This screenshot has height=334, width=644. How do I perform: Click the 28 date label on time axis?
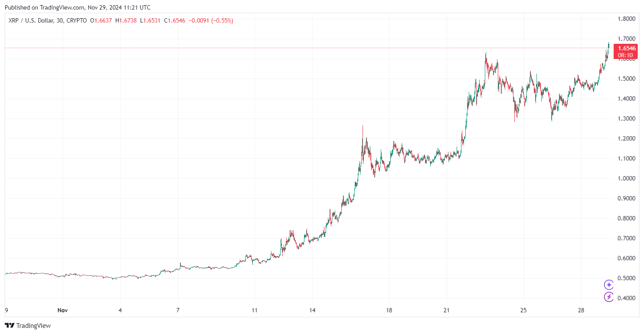(581, 310)
